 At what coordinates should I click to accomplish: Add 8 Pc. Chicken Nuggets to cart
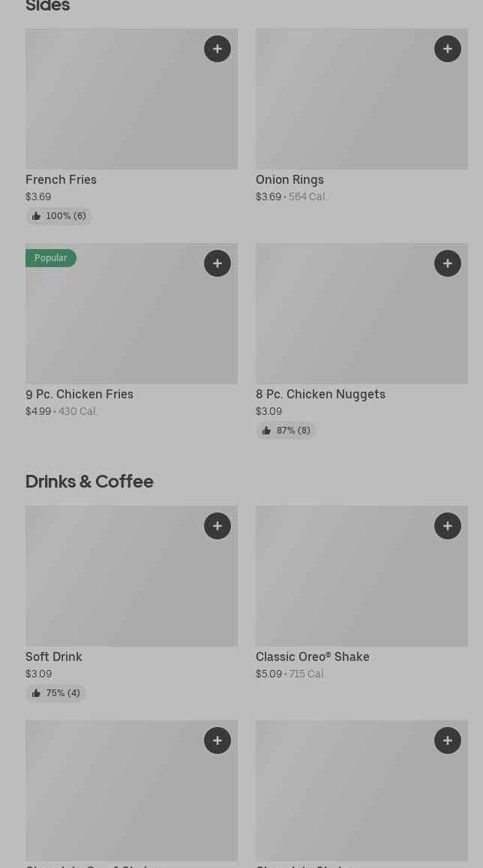[448, 263]
